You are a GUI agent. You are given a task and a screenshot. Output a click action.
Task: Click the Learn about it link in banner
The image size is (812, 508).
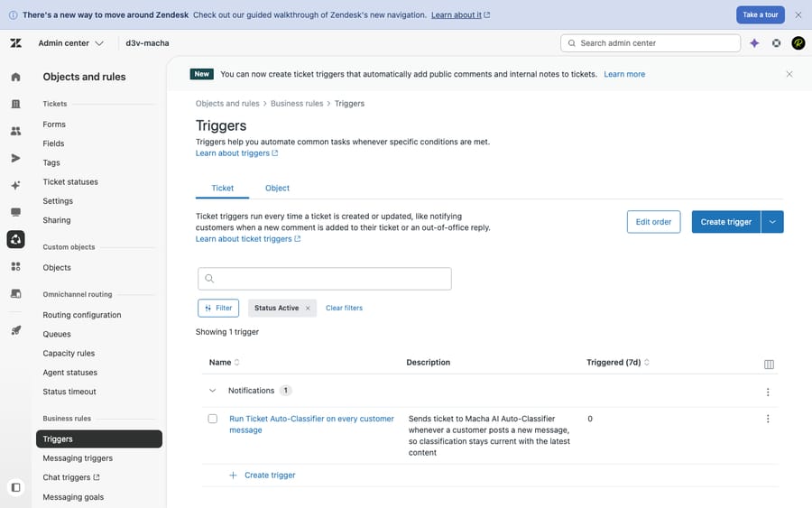coord(460,15)
